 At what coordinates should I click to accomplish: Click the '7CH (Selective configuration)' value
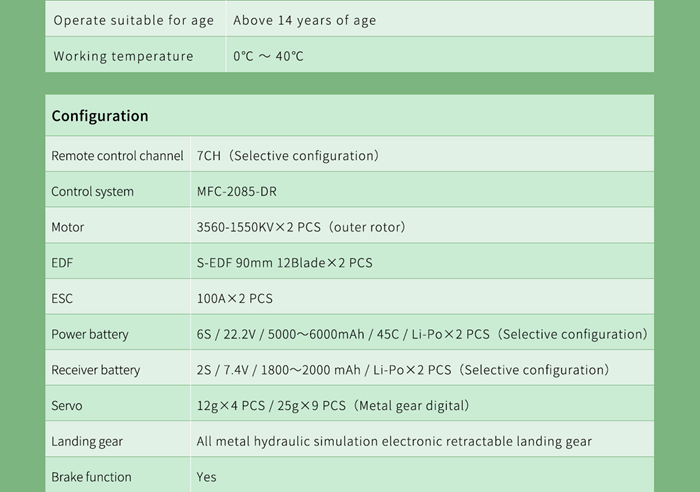click(290, 156)
